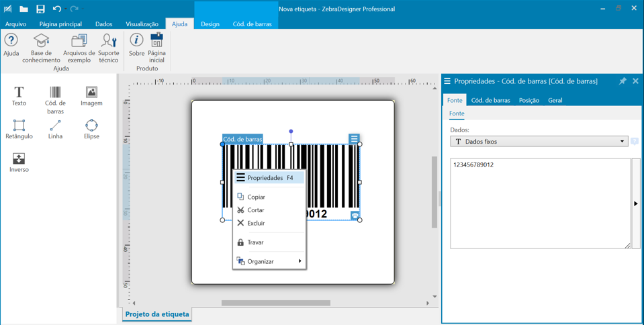The height and width of the screenshot is (325, 644).
Task: Click the canvas scroll down arrow
Action: (434, 297)
